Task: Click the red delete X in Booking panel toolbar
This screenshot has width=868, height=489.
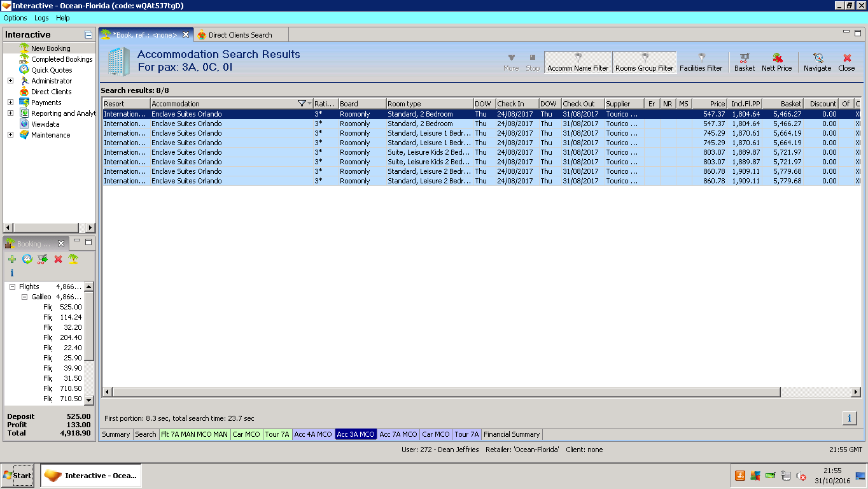Action: click(x=58, y=259)
